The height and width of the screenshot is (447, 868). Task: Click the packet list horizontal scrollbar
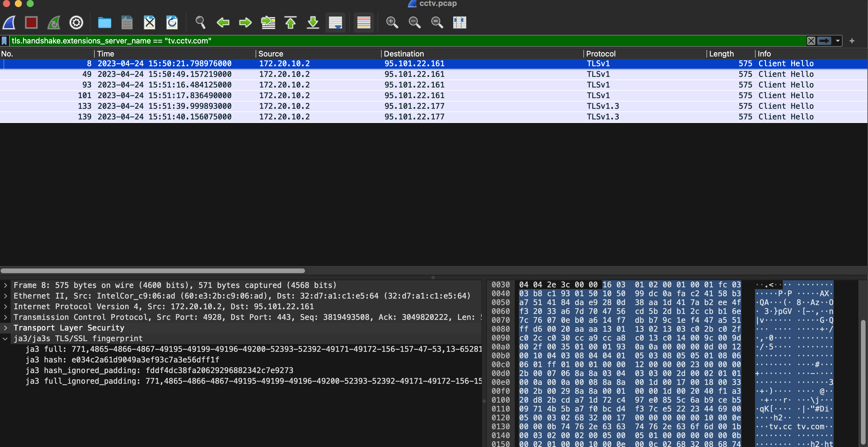153,271
